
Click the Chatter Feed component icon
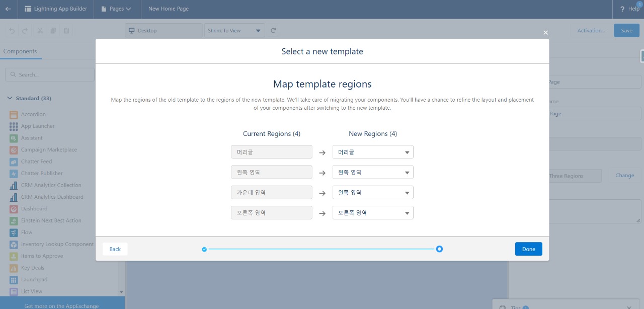14,161
